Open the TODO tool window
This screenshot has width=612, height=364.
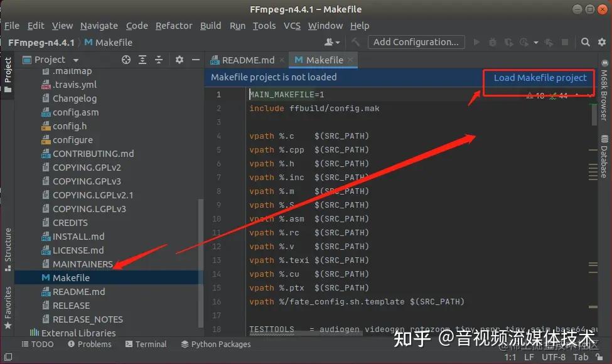38,344
